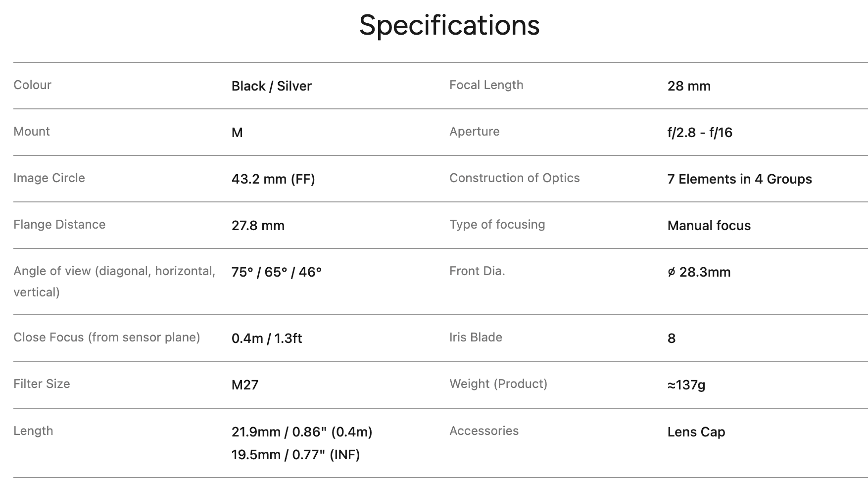
Task: Select the Black / Silver colour value
Action: (271, 86)
